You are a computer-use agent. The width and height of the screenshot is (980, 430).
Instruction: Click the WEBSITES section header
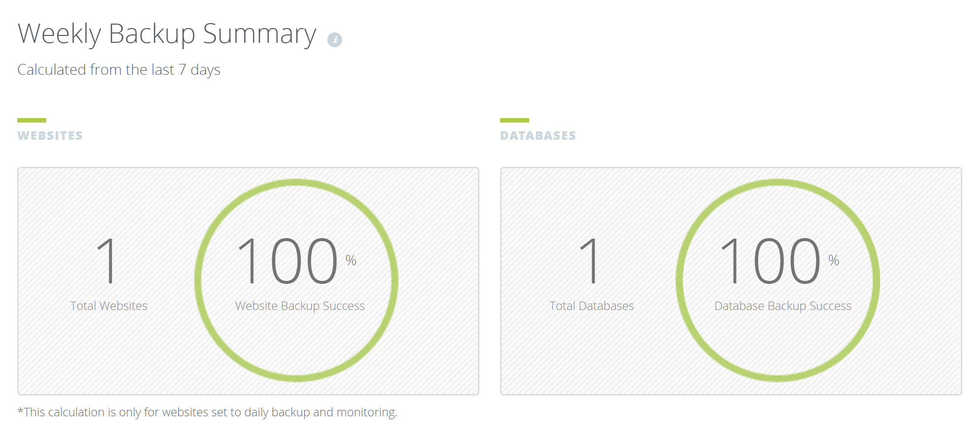(x=50, y=136)
